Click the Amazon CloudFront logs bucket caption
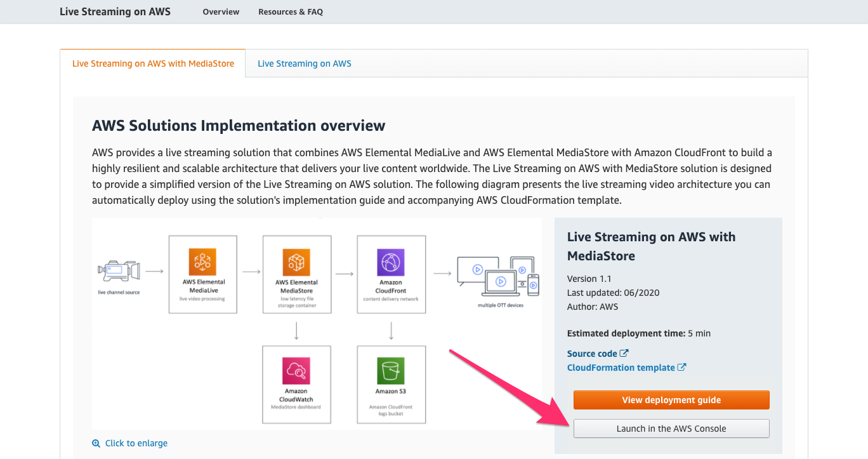Viewport: 868px width, 459px height. (x=391, y=410)
